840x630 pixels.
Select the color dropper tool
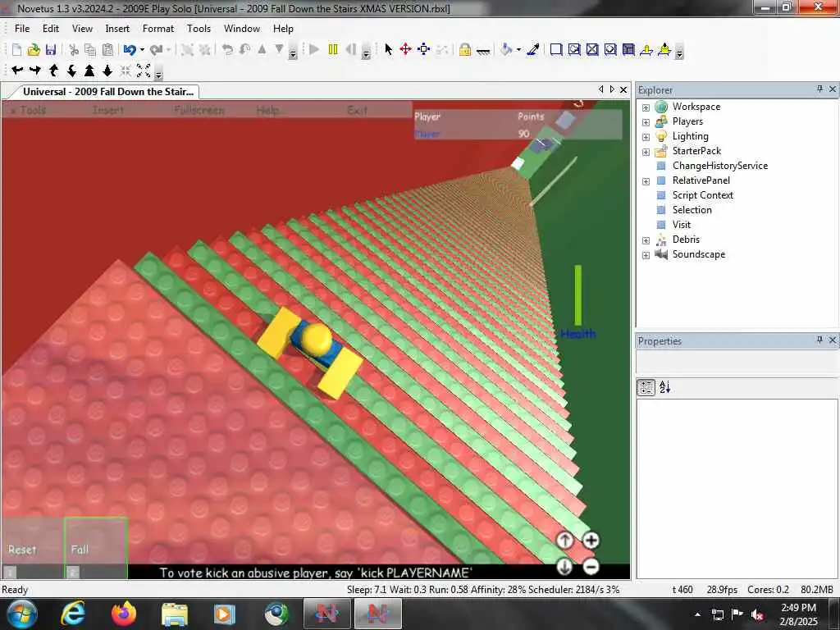click(x=533, y=50)
